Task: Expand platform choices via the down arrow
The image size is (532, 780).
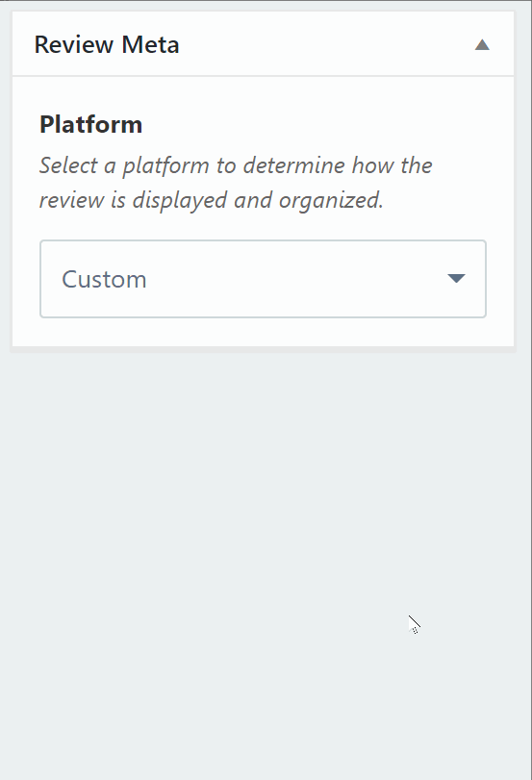Action: pyautogui.click(x=456, y=278)
